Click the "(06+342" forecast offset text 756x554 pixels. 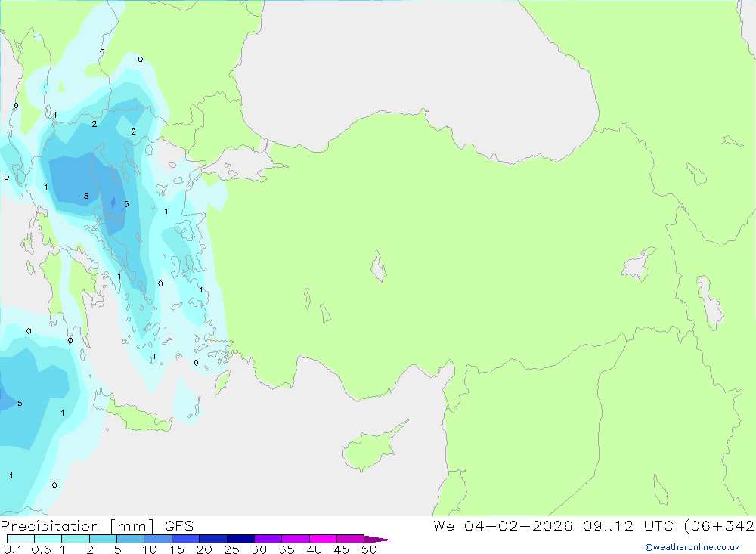[720, 525]
